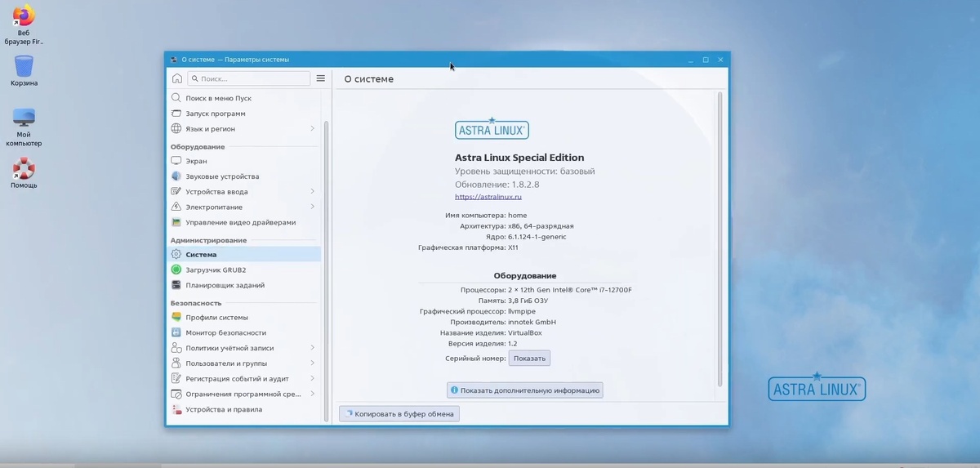Open the Помощь help desktop icon
Image resolution: width=980 pixels, height=468 pixels.
pos(24,168)
